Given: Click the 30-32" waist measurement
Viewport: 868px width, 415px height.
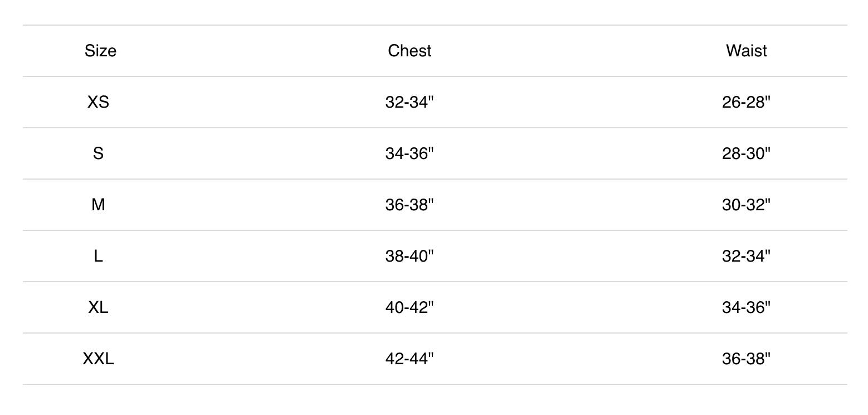Looking at the screenshot, I should coord(746,205).
